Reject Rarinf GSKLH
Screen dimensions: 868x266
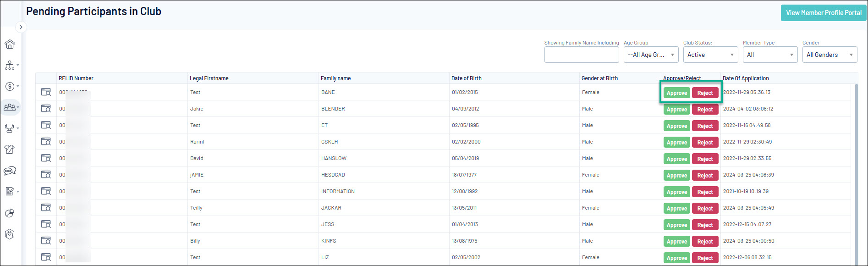click(x=705, y=142)
